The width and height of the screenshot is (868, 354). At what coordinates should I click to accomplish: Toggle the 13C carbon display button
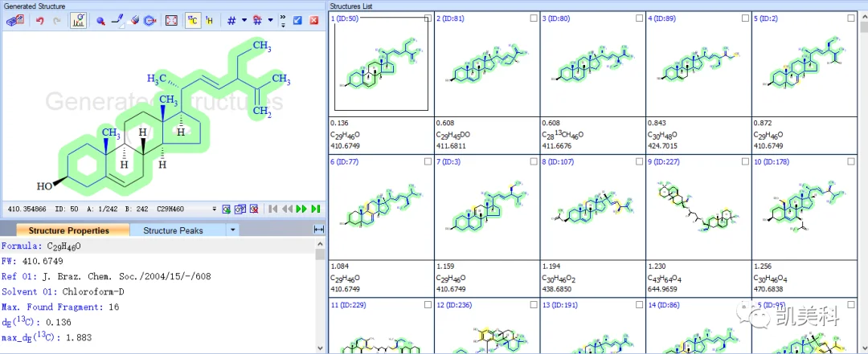[x=193, y=20]
